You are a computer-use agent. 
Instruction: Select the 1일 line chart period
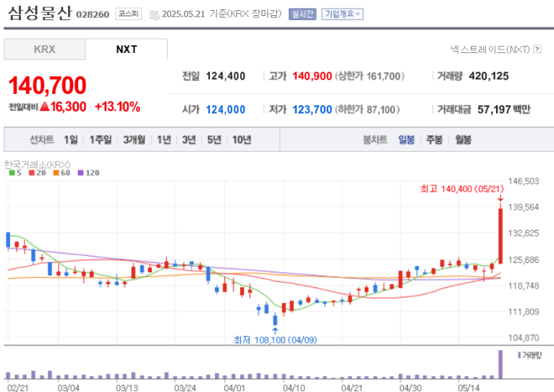tap(71, 140)
